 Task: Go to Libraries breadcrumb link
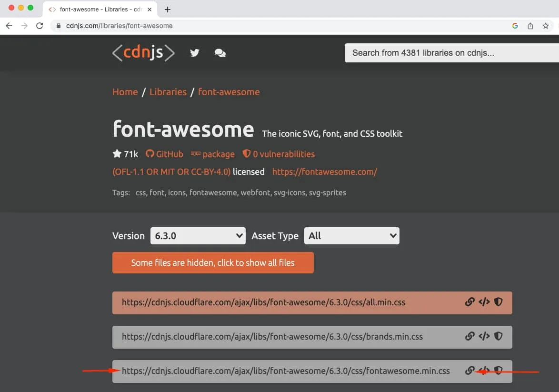point(168,92)
